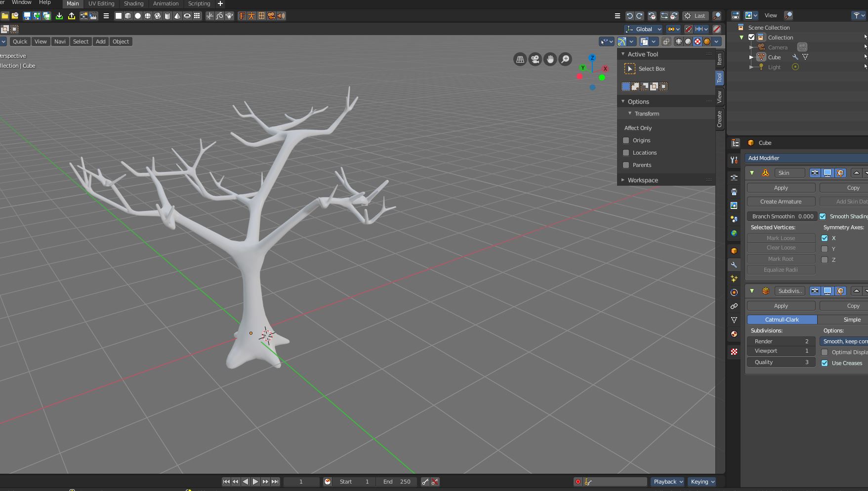Click the Viewport subdivisions value field
The height and width of the screenshot is (491, 868).
pyautogui.click(x=781, y=351)
